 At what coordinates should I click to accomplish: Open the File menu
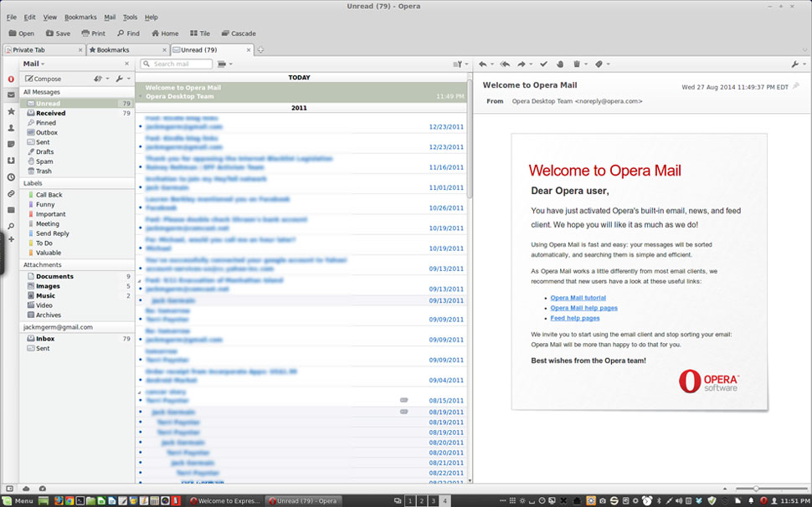pos(12,17)
